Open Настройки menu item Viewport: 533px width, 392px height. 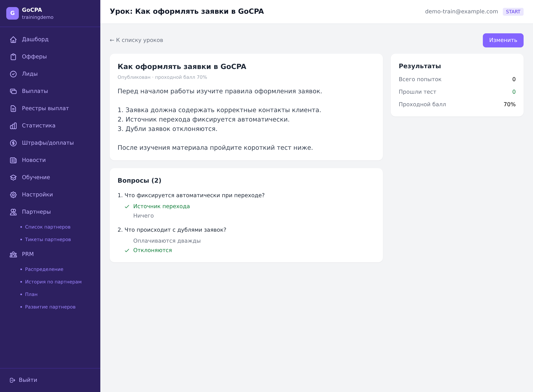(50, 195)
